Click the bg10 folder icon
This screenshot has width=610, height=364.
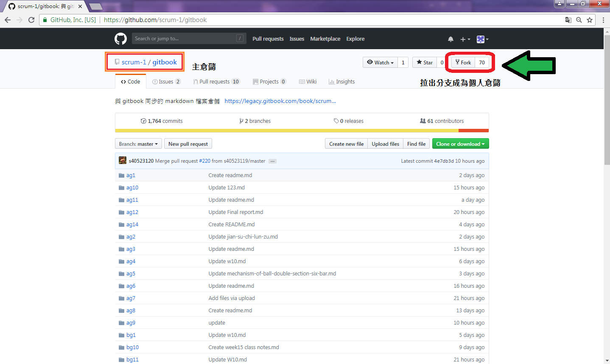[x=122, y=347]
